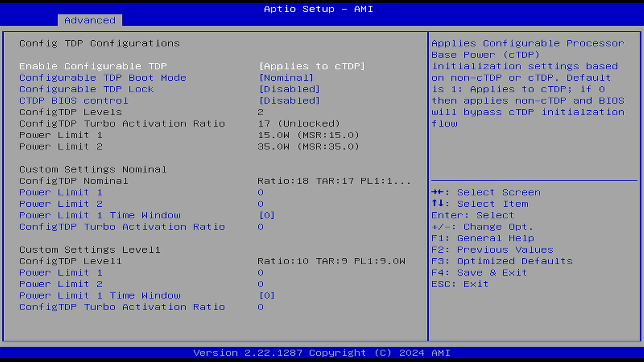Edit Nominal Power Limit 2 value
This screenshot has height=362, width=644.
click(x=260, y=204)
